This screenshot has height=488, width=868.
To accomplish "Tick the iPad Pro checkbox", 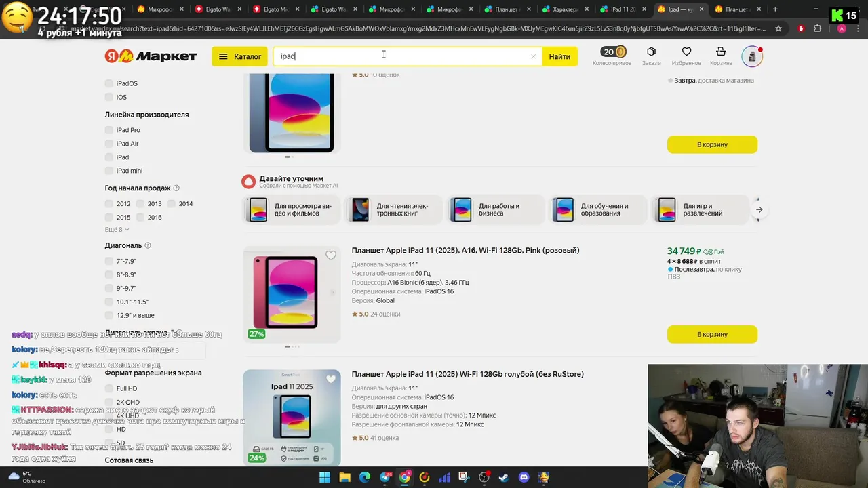I will coord(108,130).
